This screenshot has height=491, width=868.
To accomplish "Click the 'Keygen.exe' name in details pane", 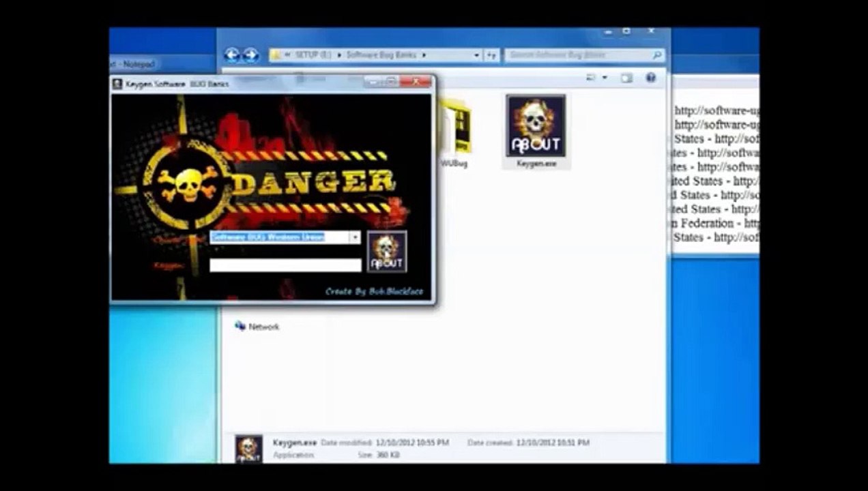I will (295, 443).
